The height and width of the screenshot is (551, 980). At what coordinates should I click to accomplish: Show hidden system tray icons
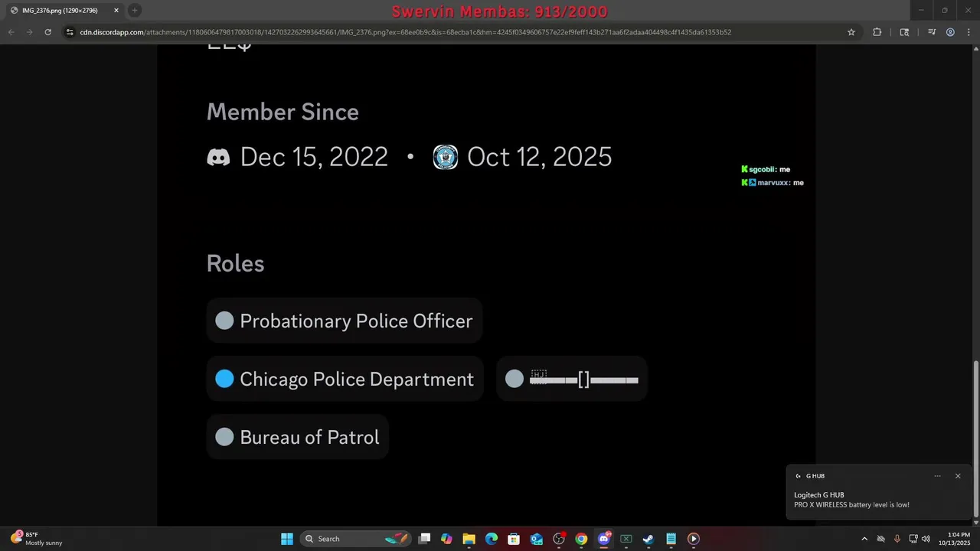864,539
